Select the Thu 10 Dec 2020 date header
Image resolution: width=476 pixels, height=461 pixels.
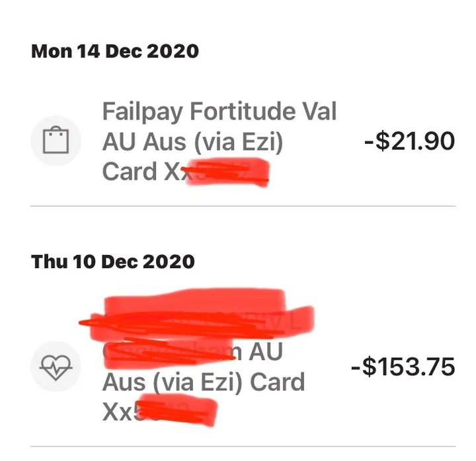pyautogui.click(x=113, y=261)
